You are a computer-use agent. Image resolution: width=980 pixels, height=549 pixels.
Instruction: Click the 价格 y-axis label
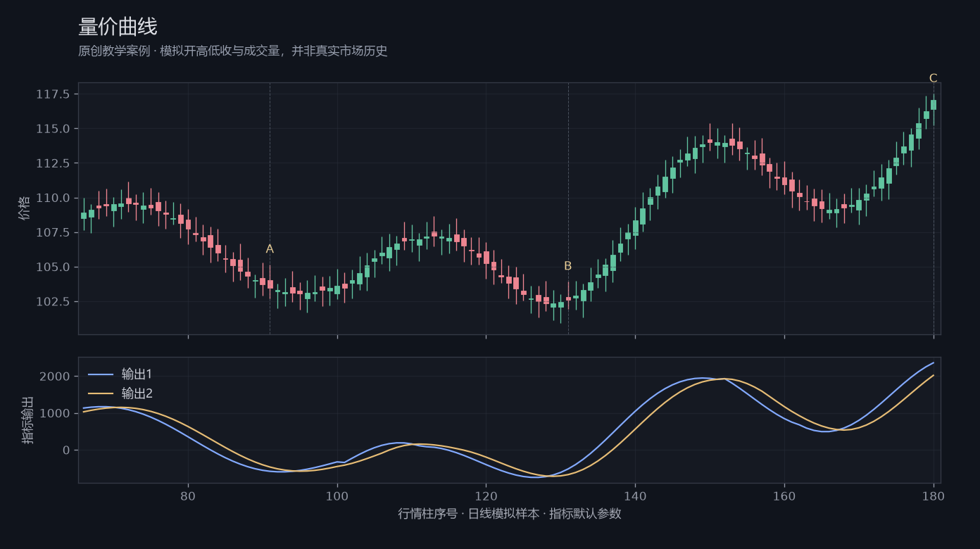pyautogui.click(x=25, y=208)
